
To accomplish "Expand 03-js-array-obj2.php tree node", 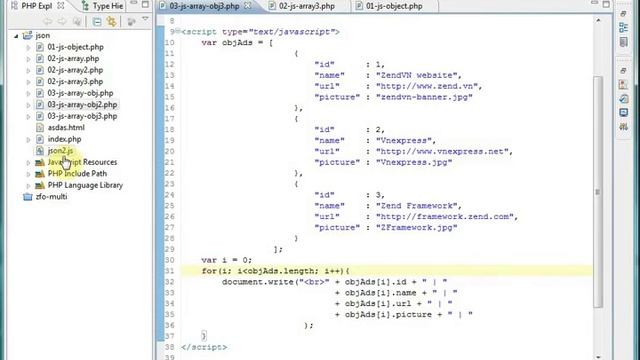I will 28,105.
